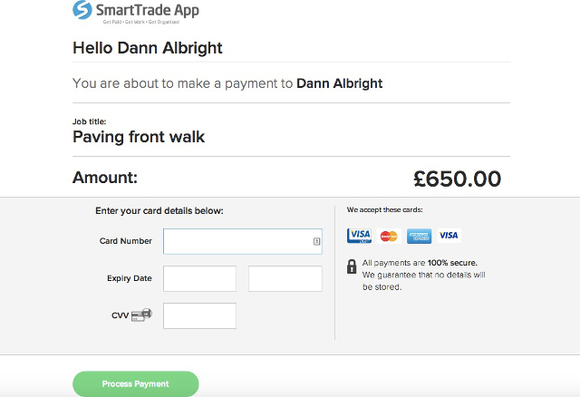The width and height of the screenshot is (580, 397).
Task: Click the padlock security icon
Action: click(x=351, y=266)
